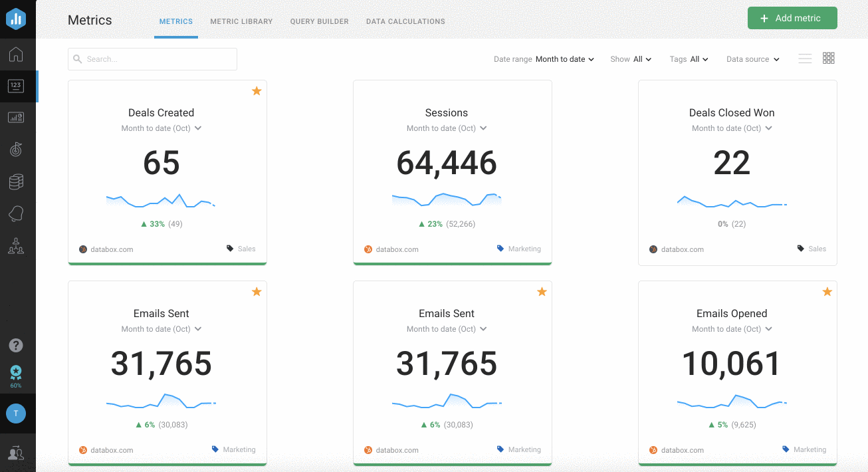The image size is (868, 472).
Task: Switch to grid view layout
Action: tap(828, 59)
